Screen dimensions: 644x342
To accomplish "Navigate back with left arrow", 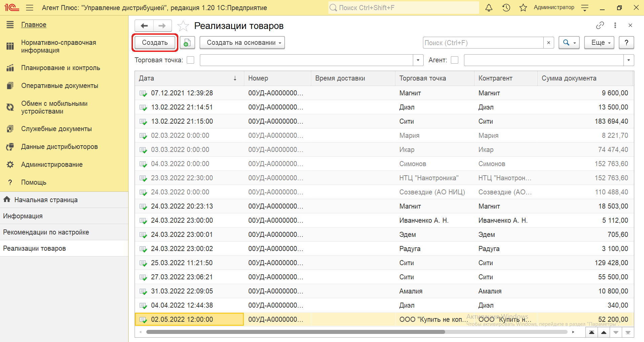I will [144, 26].
